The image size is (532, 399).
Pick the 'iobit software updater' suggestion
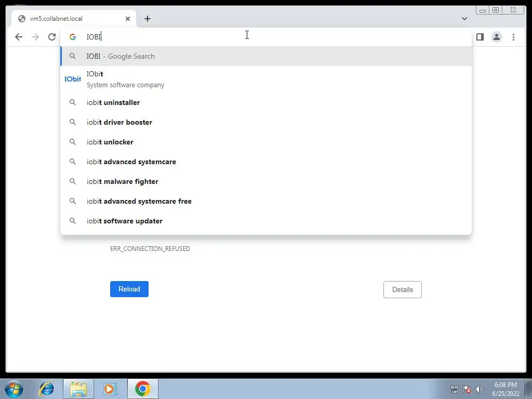pos(266,221)
